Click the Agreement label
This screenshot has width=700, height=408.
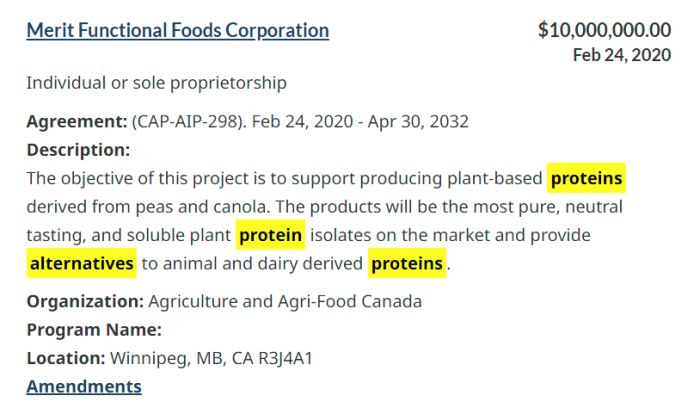(77, 121)
